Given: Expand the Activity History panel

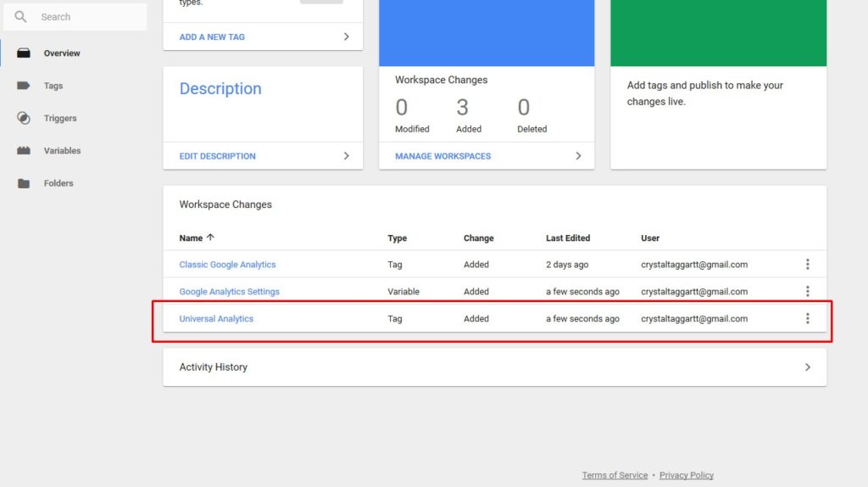Looking at the screenshot, I should [494, 367].
